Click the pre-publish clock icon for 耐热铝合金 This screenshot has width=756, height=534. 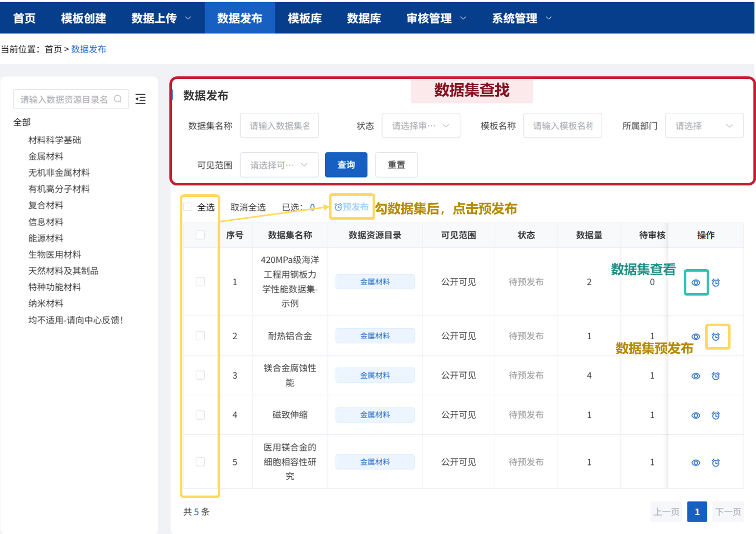(x=717, y=336)
